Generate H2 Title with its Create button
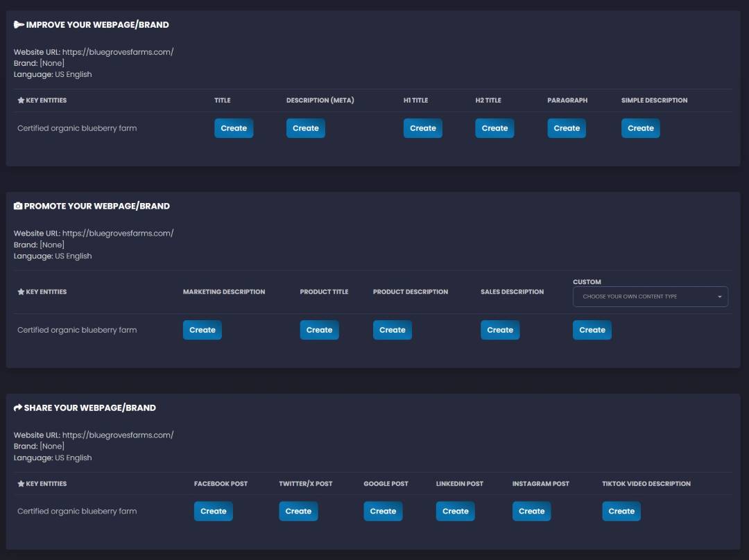The width and height of the screenshot is (749, 560). 494,128
